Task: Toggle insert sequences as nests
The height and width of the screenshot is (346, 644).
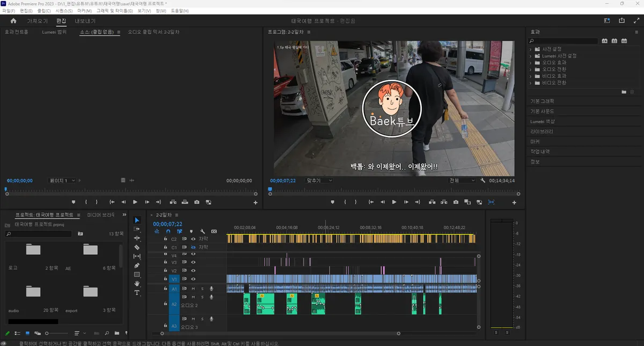Action: (157, 231)
